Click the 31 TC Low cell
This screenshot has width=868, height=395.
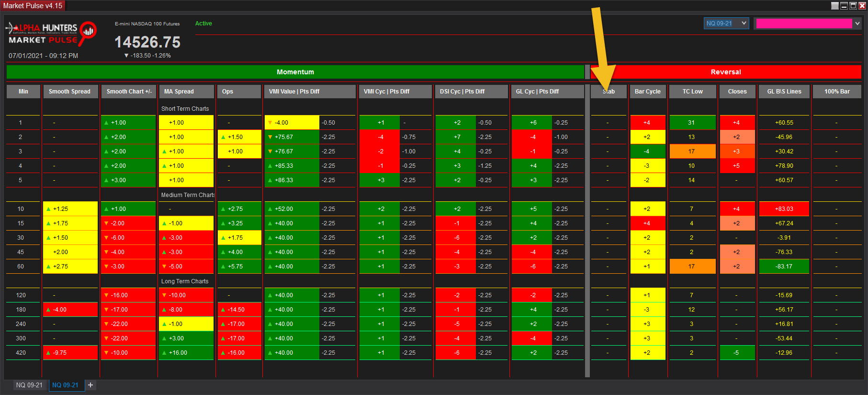tap(692, 123)
